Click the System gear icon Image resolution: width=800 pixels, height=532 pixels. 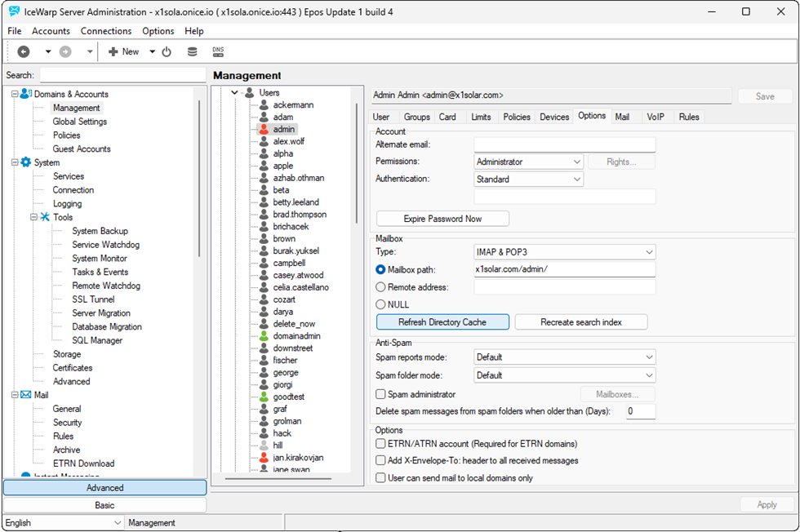coord(26,162)
